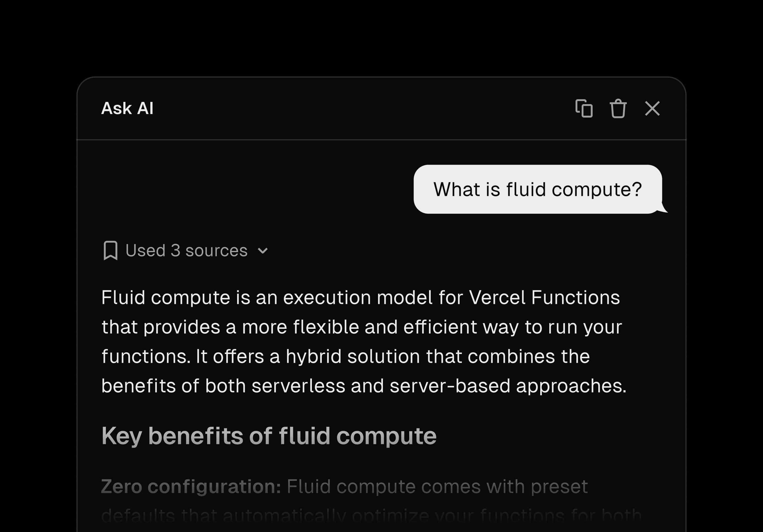Click the "Key benefits of fluid compute" heading
The image size is (763, 532).
pyautogui.click(x=269, y=436)
